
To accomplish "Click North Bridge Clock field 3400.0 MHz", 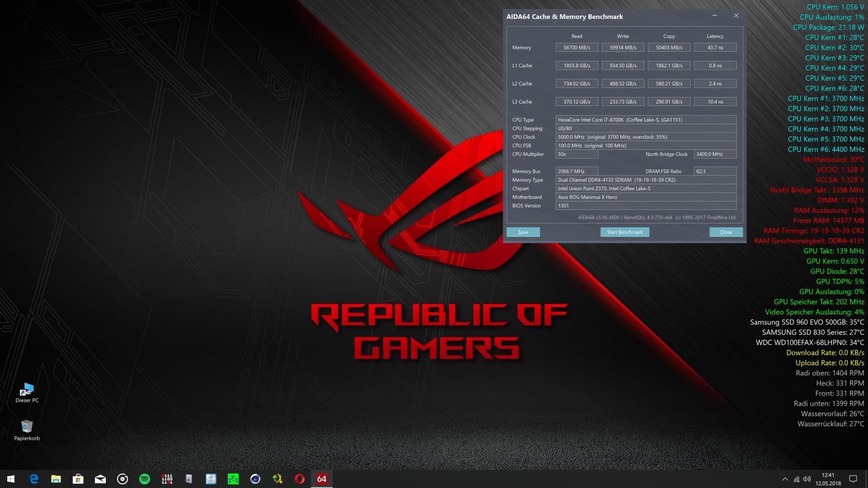I will point(715,154).
